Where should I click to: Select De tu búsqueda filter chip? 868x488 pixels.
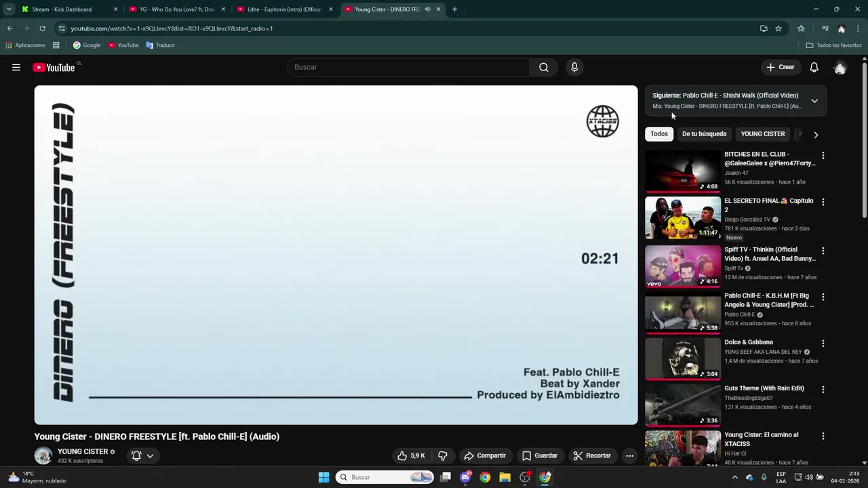coord(704,134)
